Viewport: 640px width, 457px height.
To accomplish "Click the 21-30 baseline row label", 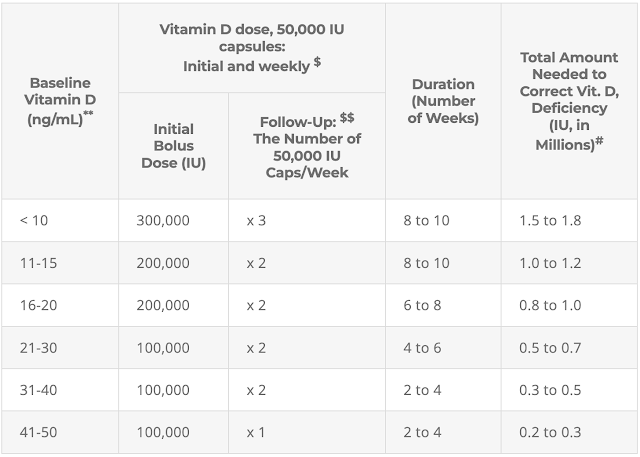I will pos(38,348).
